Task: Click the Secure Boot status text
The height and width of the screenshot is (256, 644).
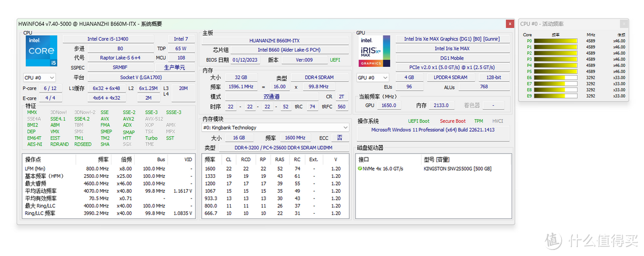Action: (453, 121)
